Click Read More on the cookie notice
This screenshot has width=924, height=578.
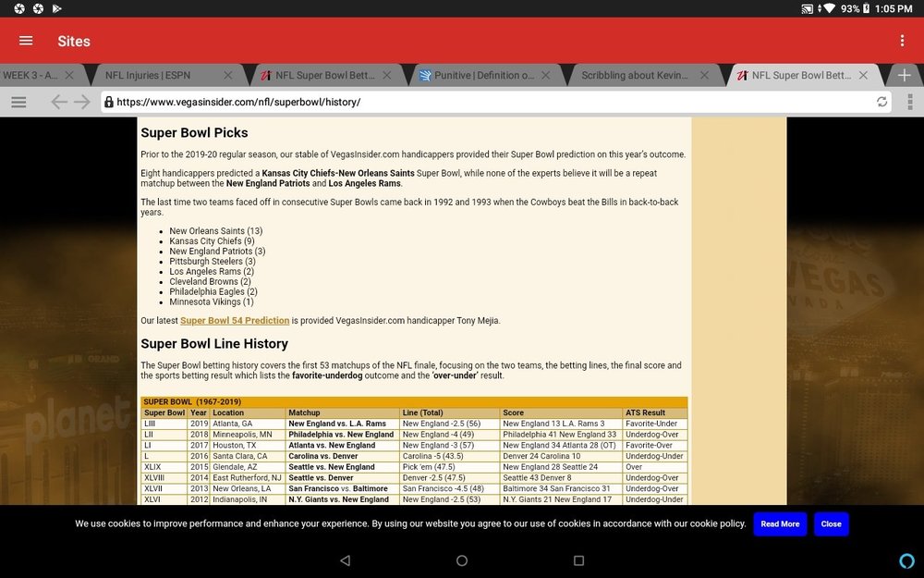(x=780, y=524)
